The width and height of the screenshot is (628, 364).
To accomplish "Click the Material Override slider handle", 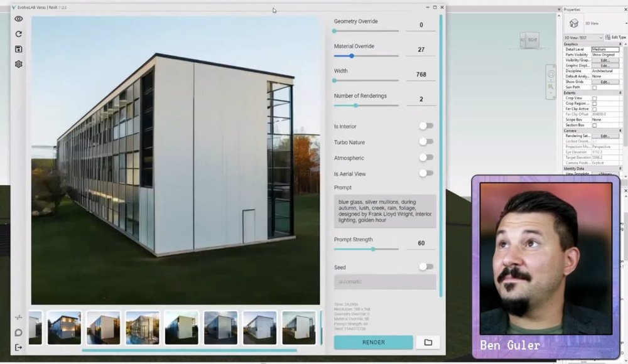I will [x=352, y=56].
